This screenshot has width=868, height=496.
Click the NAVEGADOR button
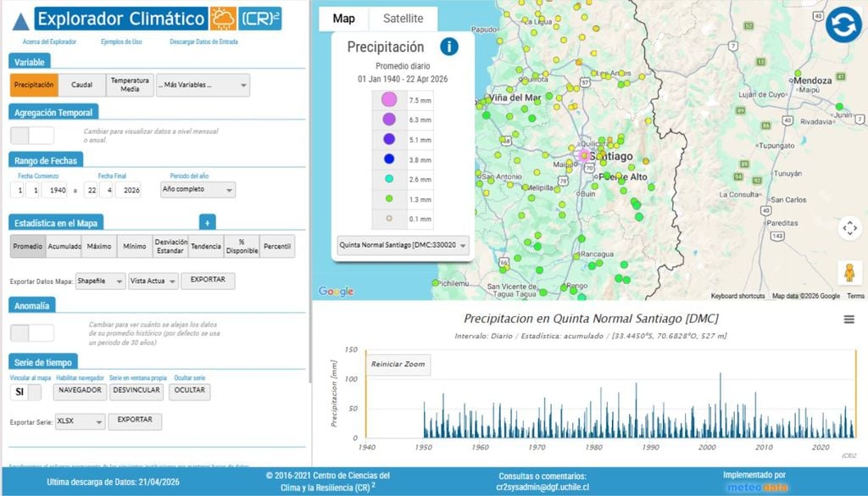pos(80,392)
